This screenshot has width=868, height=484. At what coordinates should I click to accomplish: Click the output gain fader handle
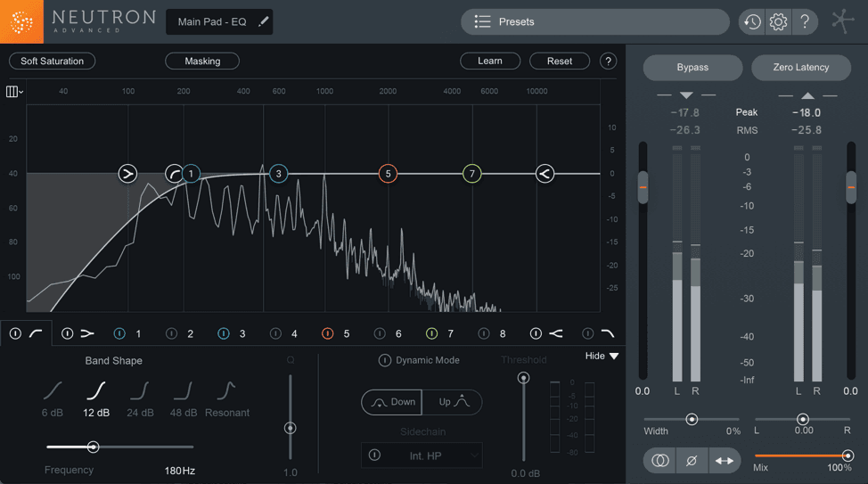pos(851,187)
